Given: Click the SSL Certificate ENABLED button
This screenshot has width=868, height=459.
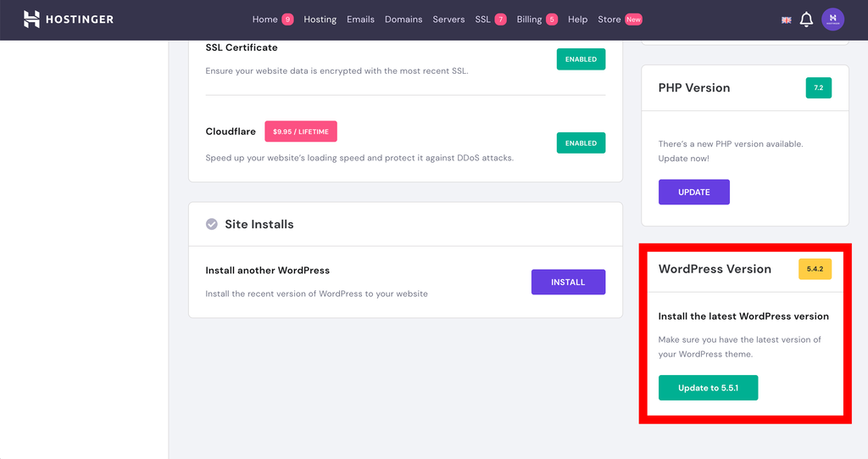Looking at the screenshot, I should (581, 59).
